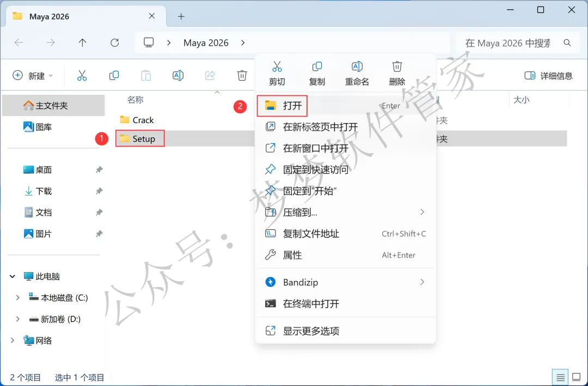The height and width of the screenshot is (386, 588).
Task: Sort by the 大小 column header
Action: coord(521,100)
